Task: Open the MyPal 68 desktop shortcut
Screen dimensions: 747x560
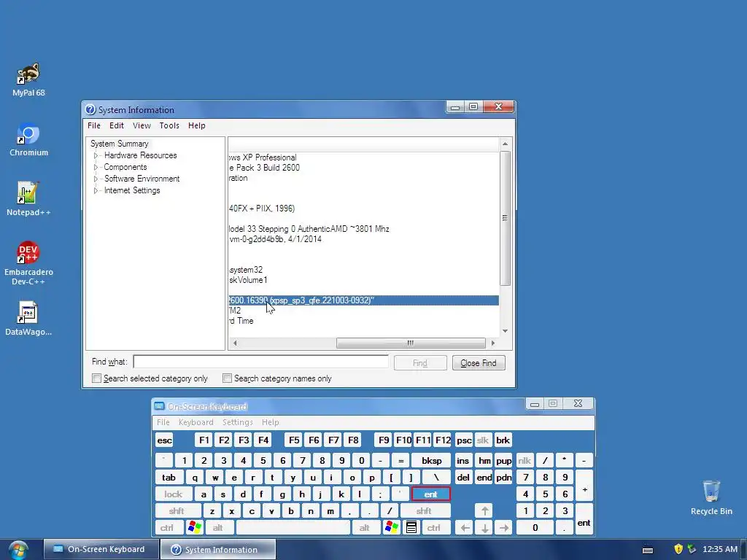Action: tap(28, 79)
